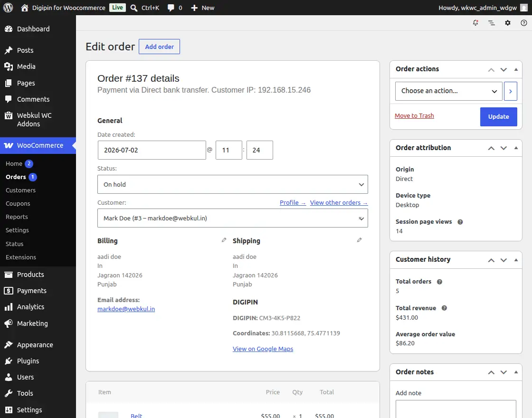The image size is (532, 418).
Task: Show Total orders help tooltip
Action: pyautogui.click(x=439, y=282)
